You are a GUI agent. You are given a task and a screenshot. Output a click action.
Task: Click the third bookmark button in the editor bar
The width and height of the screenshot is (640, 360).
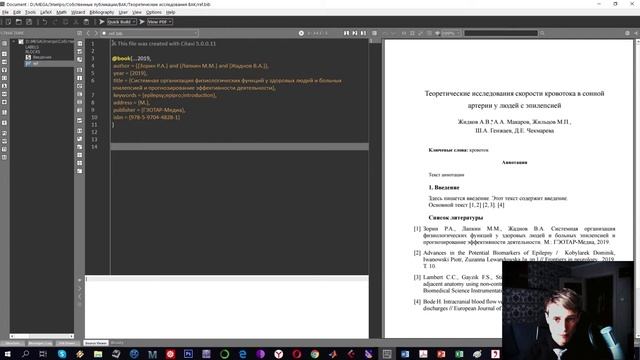point(363,33)
